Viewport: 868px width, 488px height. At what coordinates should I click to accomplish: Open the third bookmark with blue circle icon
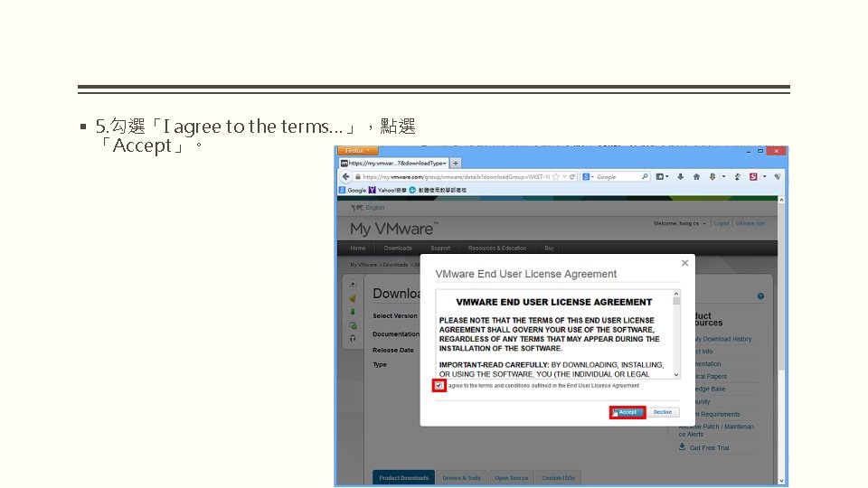tap(438, 191)
